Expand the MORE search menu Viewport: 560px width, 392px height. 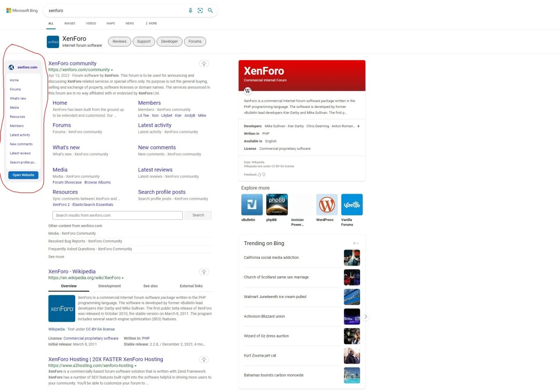tap(151, 23)
